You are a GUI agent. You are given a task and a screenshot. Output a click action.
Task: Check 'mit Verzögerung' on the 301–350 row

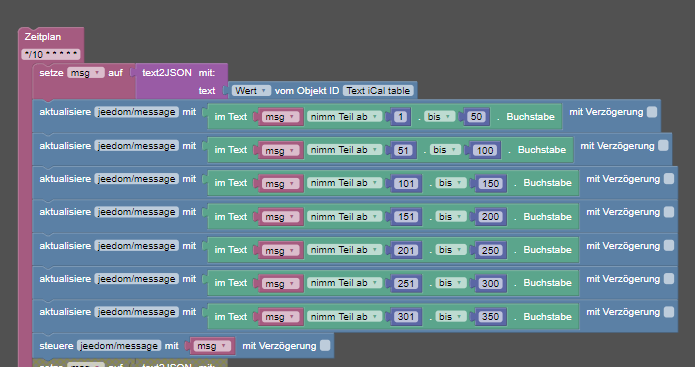click(668, 312)
